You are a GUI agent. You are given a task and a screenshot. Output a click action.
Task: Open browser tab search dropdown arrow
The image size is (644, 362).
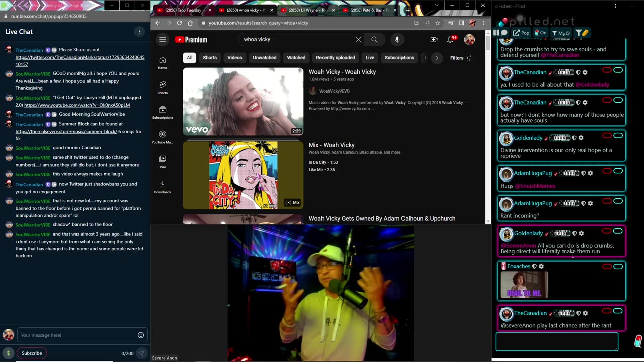pos(436,6)
